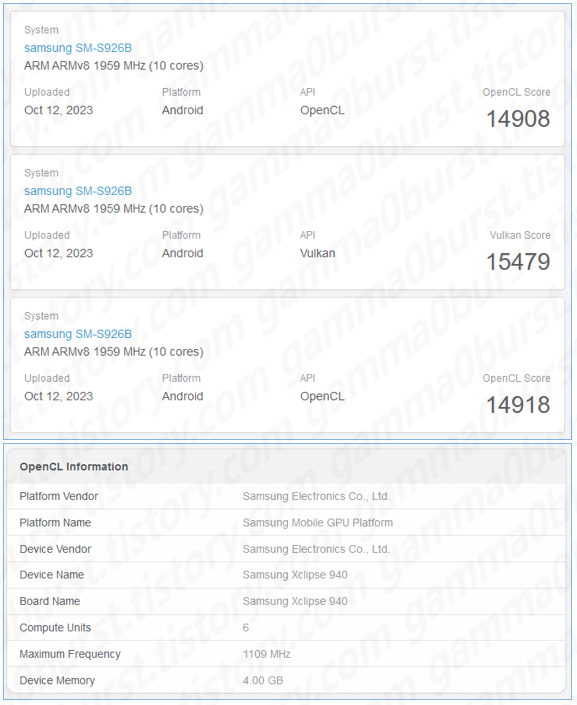Open samsung SM-S926B link in 14908 card
This screenshot has height=705, width=577.
[78, 48]
